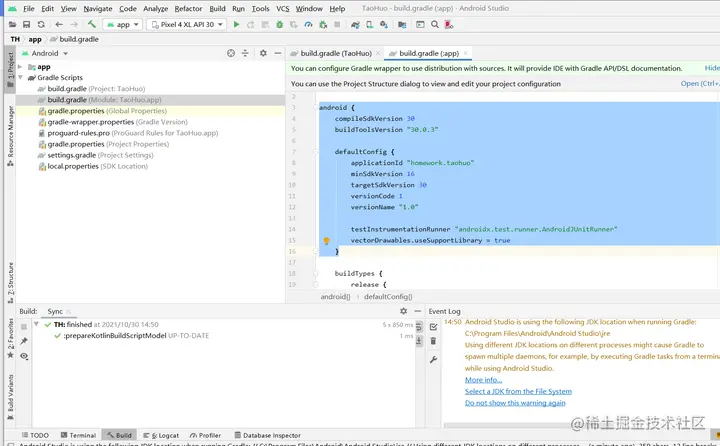Click Attach Debugger to Android Process icon
The height and width of the screenshot is (446, 720).
pyautogui.click(x=323, y=24)
